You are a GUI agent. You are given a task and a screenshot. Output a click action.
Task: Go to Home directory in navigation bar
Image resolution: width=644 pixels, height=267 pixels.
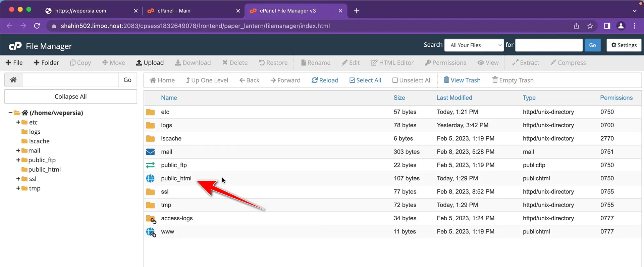tap(162, 80)
